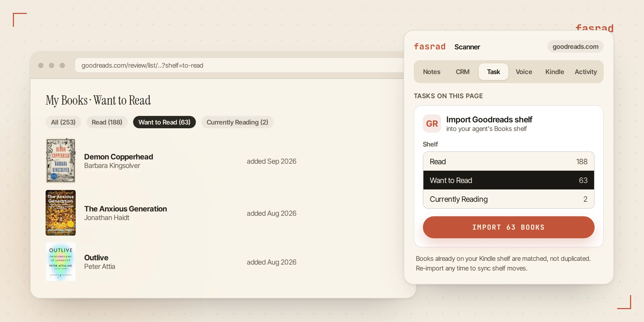The height and width of the screenshot is (322, 644).
Task: Click the goodreads.com site pill
Action: coord(575,47)
